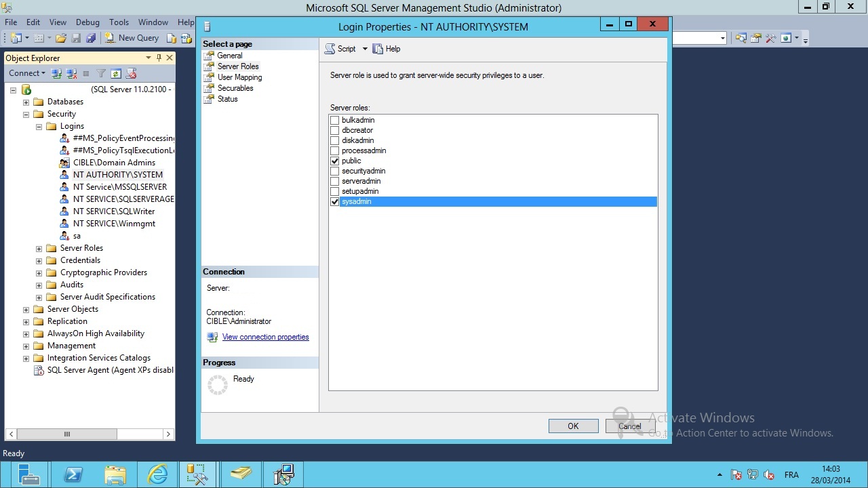The image size is (868, 488).
Task: Open Internet Explorer from the taskbar
Action: pyautogui.click(x=157, y=474)
